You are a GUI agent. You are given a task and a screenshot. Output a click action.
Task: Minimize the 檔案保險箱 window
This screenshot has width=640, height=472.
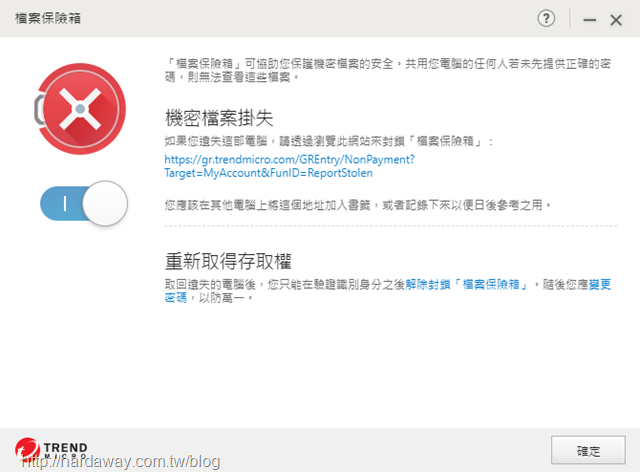589,20
